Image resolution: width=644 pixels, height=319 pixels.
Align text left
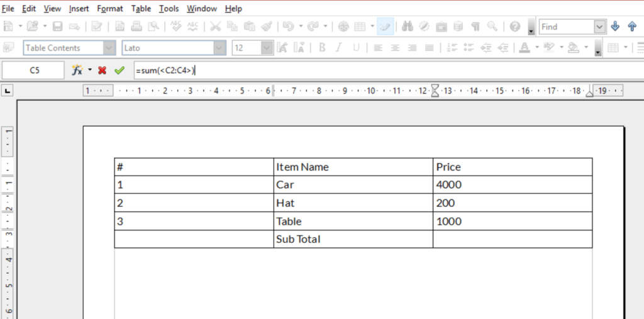point(378,48)
